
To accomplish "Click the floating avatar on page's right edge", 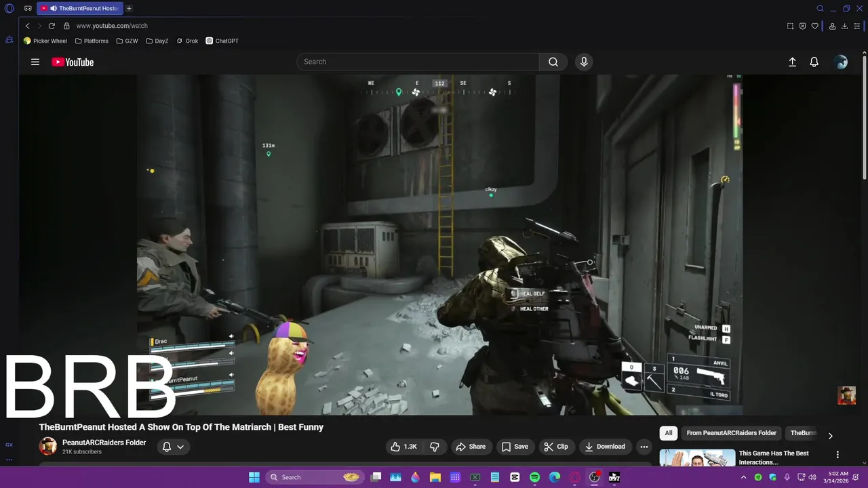I will click(846, 395).
